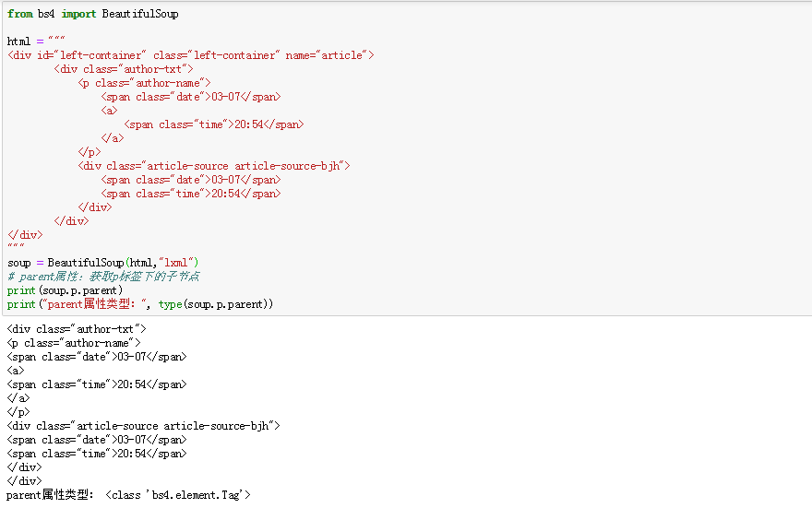Click the "from bs4 import BeautifulSoup" line

[92, 14]
